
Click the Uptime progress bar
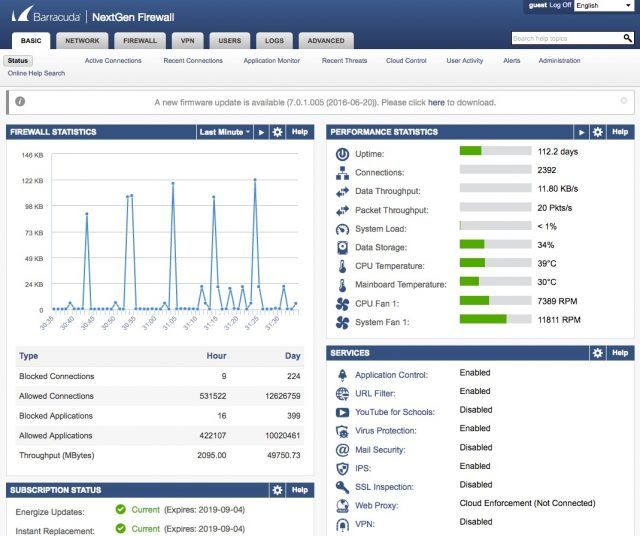496,151
